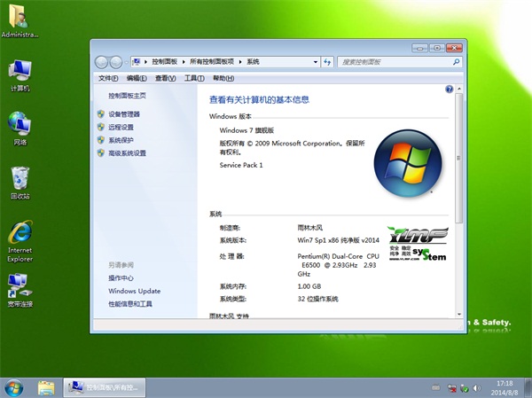This screenshot has height=398, width=532.
Task: Click the network tray icon
Action: click(x=451, y=388)
